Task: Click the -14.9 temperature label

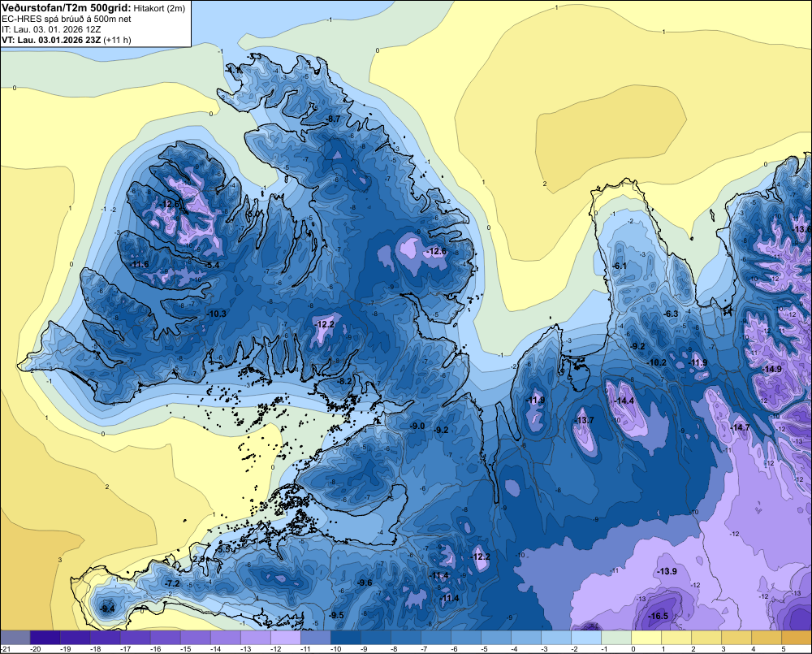Action: pos(772,369)
